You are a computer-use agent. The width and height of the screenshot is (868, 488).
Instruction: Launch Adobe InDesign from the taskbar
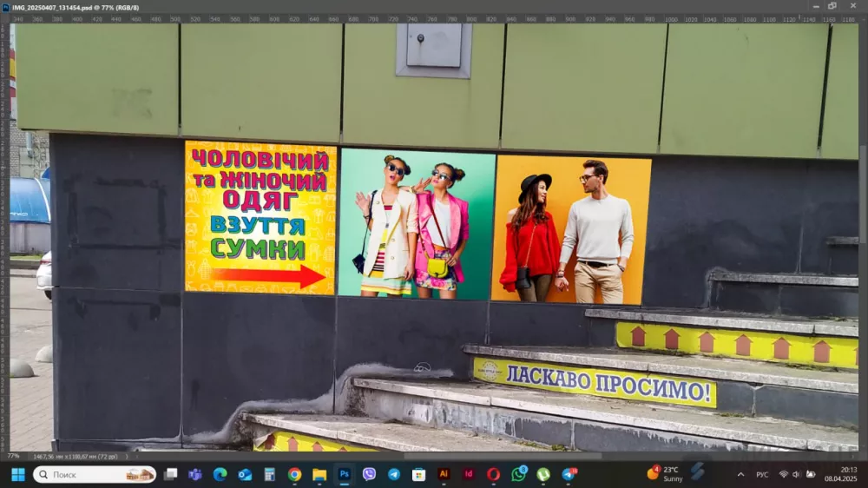point(469,474)
